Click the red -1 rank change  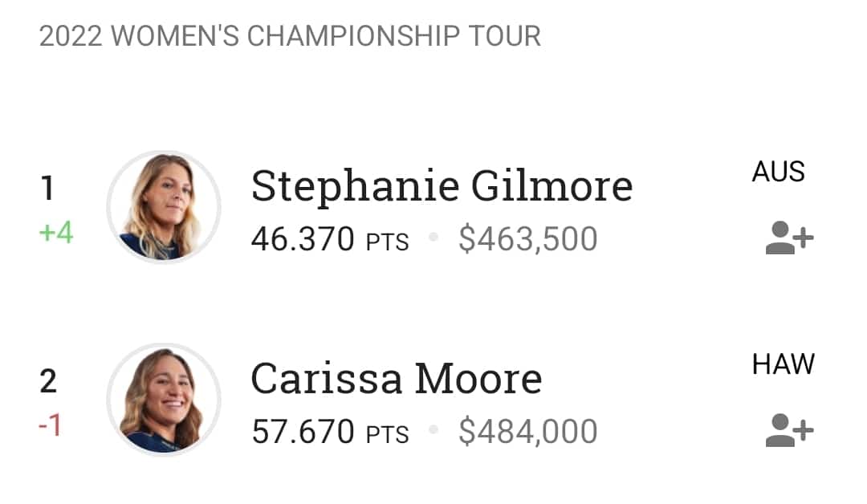click(x=49, y=425)
